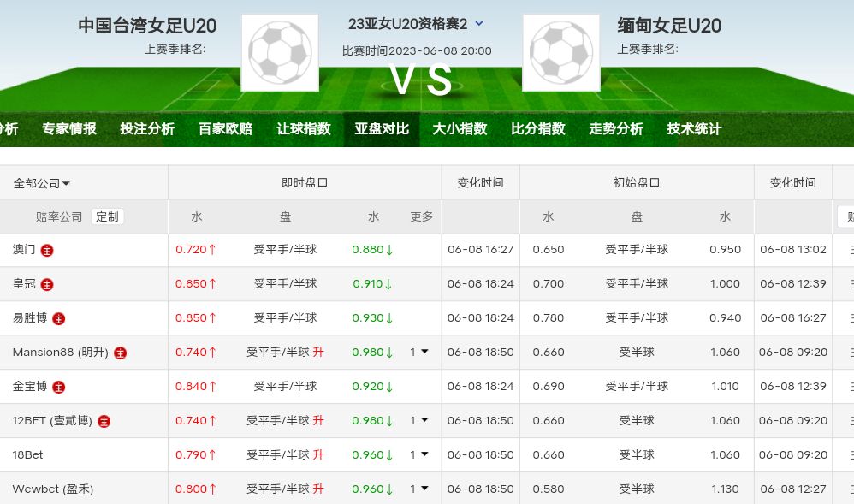Open the 走势分析 tab

[x=616, y=129]
